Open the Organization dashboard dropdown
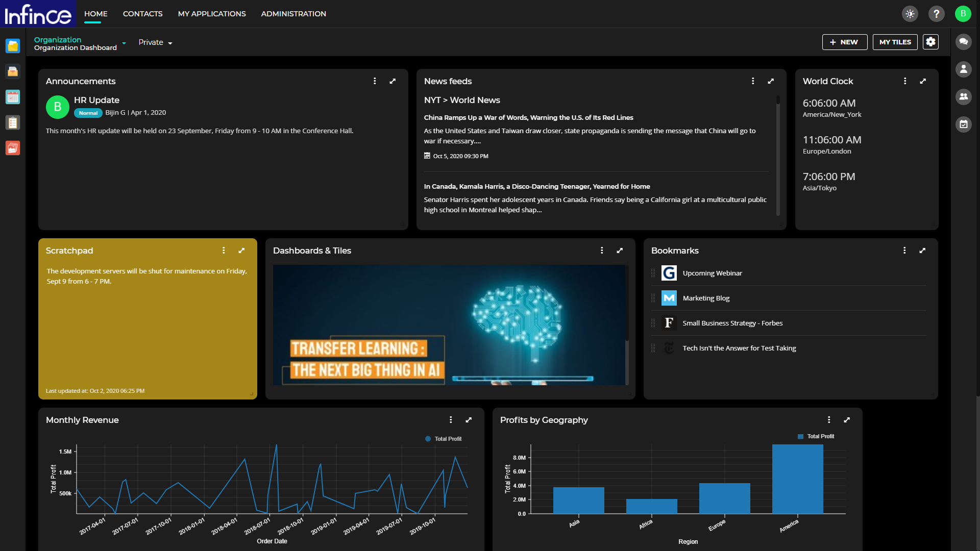980x551 pixels. (x=124, y=43)
